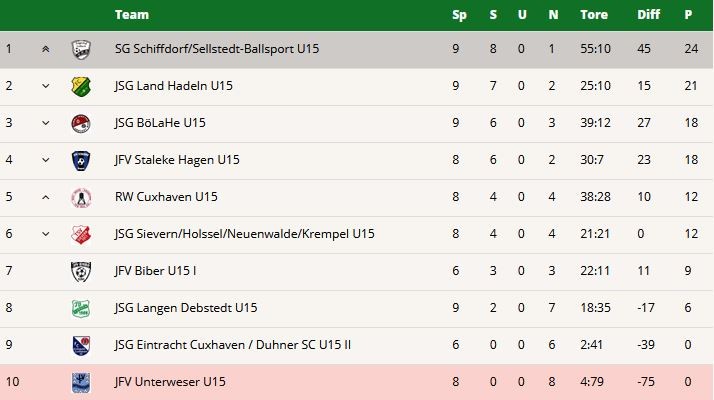Click the JFV Biber U15 I shield logo
This screenshot has width=714, height=400.
[81, 271]
